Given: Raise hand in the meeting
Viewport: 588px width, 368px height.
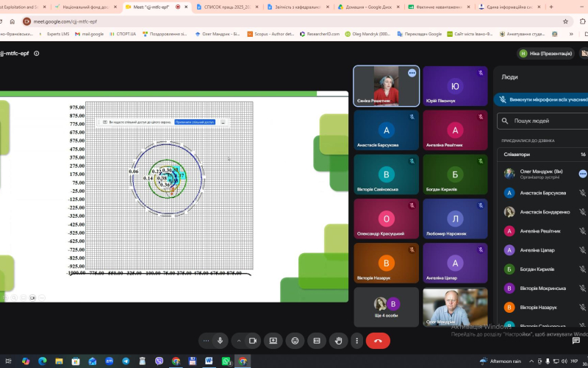Looking at the screenshot, I should [339, 341].
